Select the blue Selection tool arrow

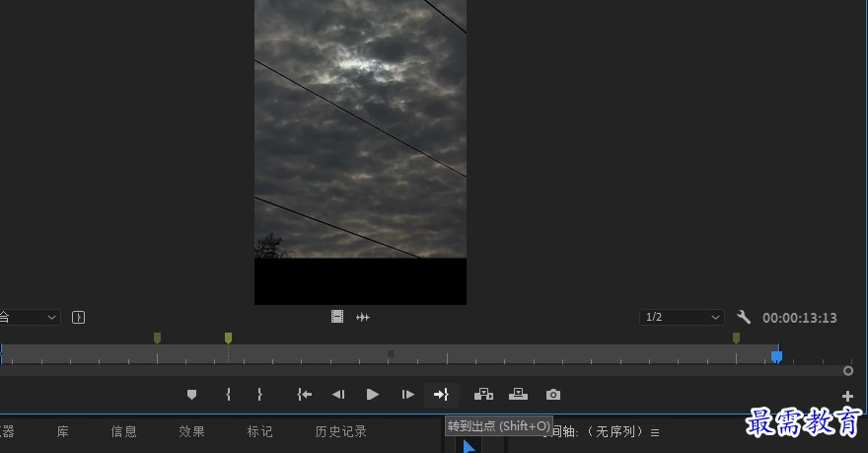tap(469, 446)
